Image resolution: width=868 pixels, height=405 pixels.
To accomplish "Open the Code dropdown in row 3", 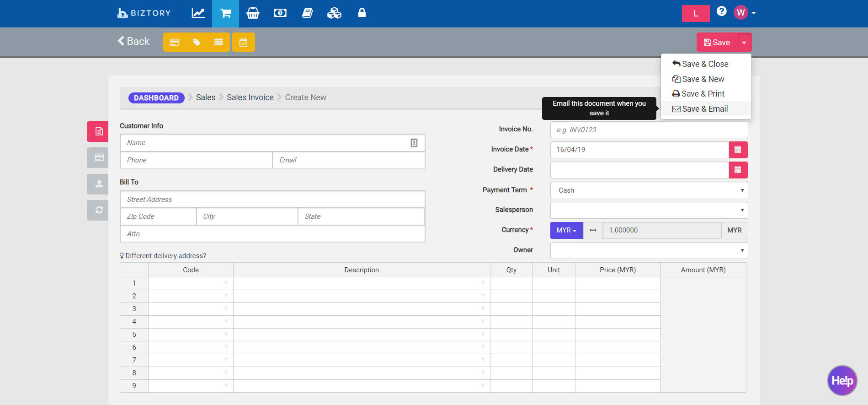I will 226,309.
